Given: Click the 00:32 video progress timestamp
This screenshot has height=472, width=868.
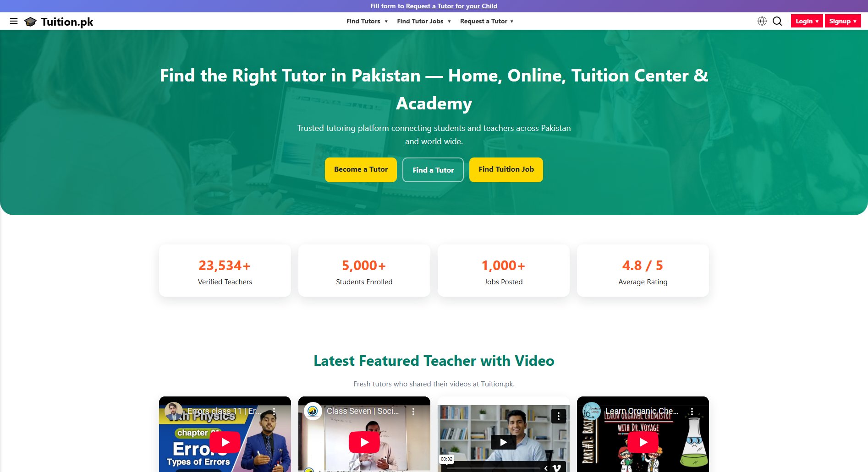Looking at the screenshot, I should [446, 458].
